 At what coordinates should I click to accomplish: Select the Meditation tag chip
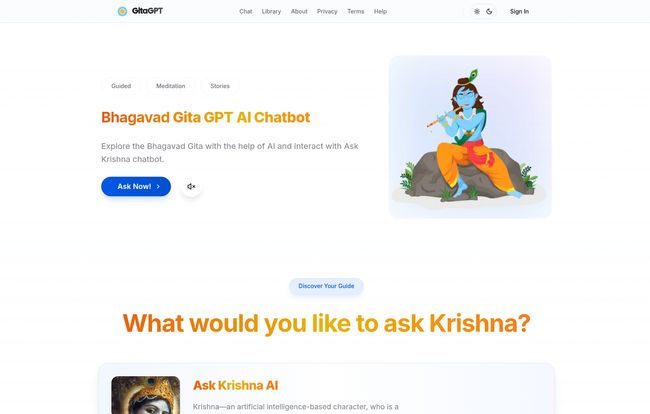click(x=170, y=86)
